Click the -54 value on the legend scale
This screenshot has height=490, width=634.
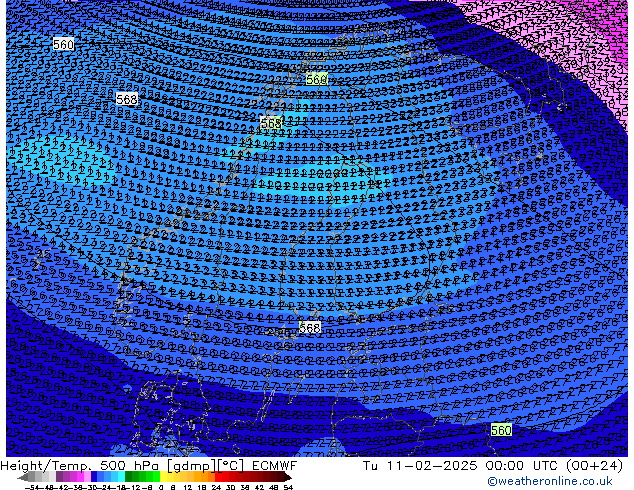[x=32, y=488]
